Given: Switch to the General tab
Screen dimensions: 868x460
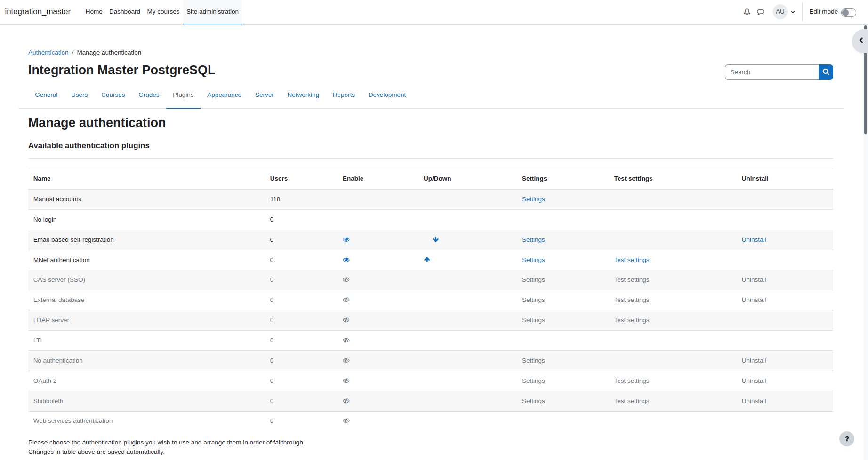Looking at the screenshot, I should click(x=46, y=95).
